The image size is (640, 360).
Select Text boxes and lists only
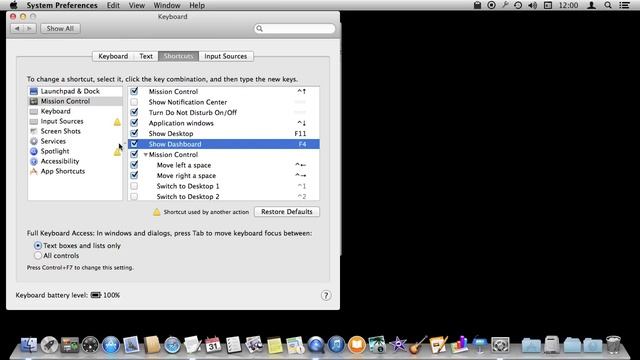tap(38, 246)
